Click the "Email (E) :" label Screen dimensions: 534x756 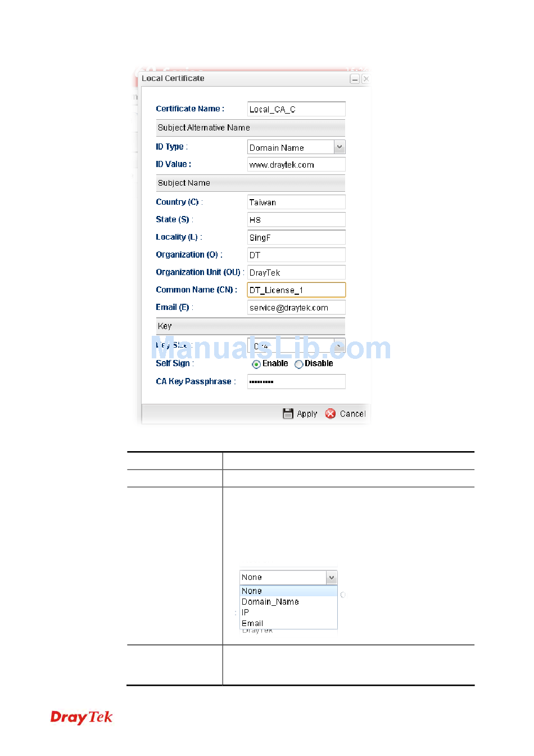(x=175, y=308)
